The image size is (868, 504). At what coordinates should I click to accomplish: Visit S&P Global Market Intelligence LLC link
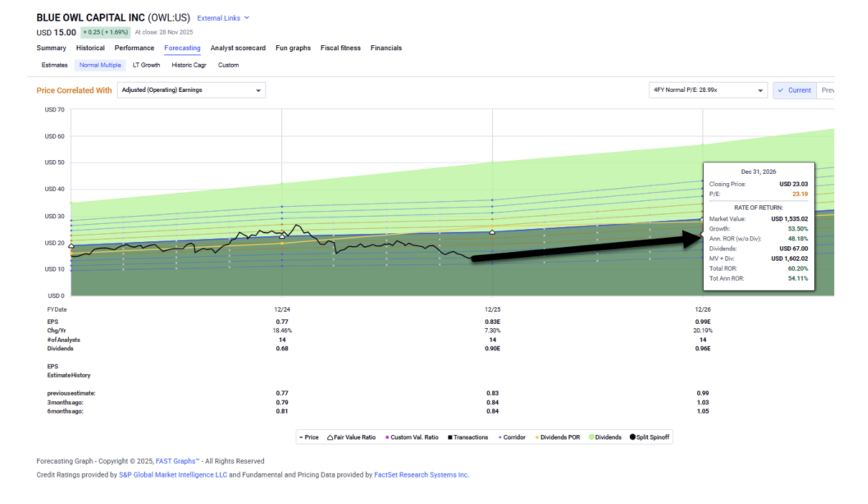tap(172, 475)
